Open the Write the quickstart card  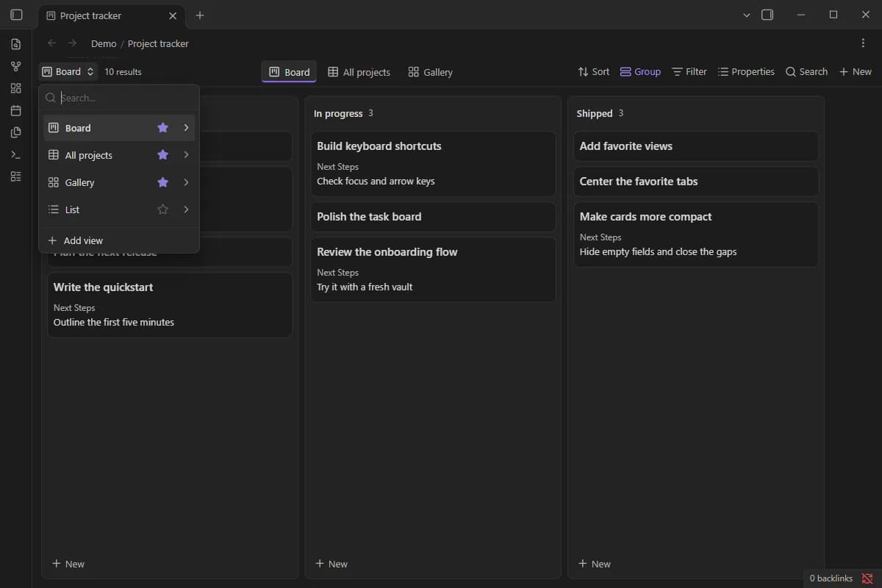pyautogui.click(x=170, y=304)
